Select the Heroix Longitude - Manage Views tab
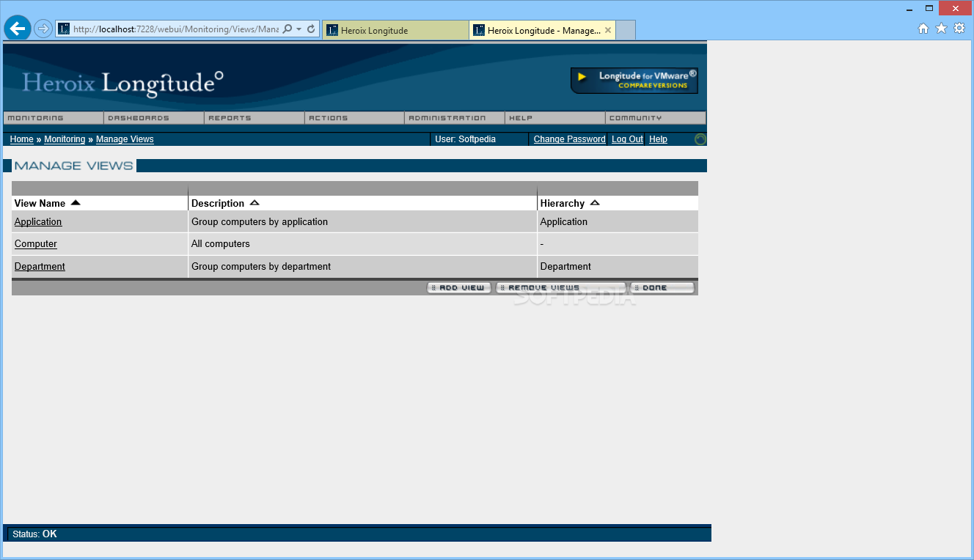The height and width of the screenshot is (560, 974). 542,30
